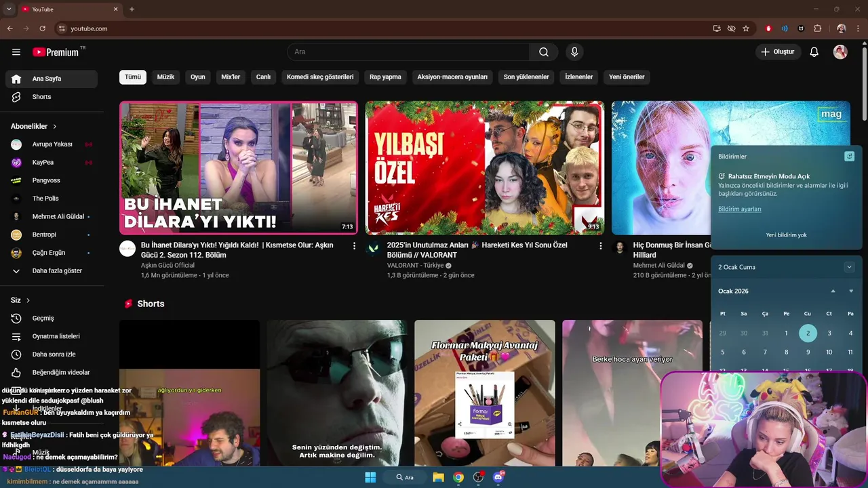Image resolution: width=868 pixels, height=488 pixels.
Task: Select the Oyun filter chip
Action: [x=197, y=77]
